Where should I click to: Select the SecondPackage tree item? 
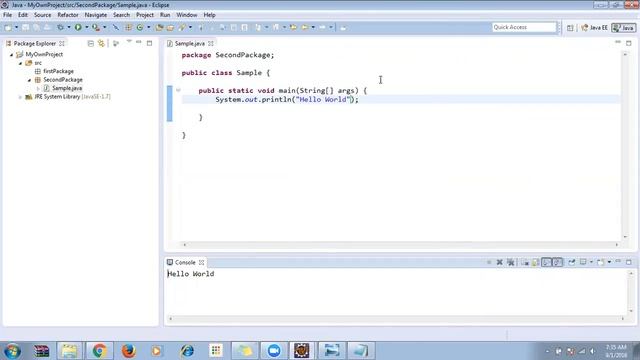(63, 80)
